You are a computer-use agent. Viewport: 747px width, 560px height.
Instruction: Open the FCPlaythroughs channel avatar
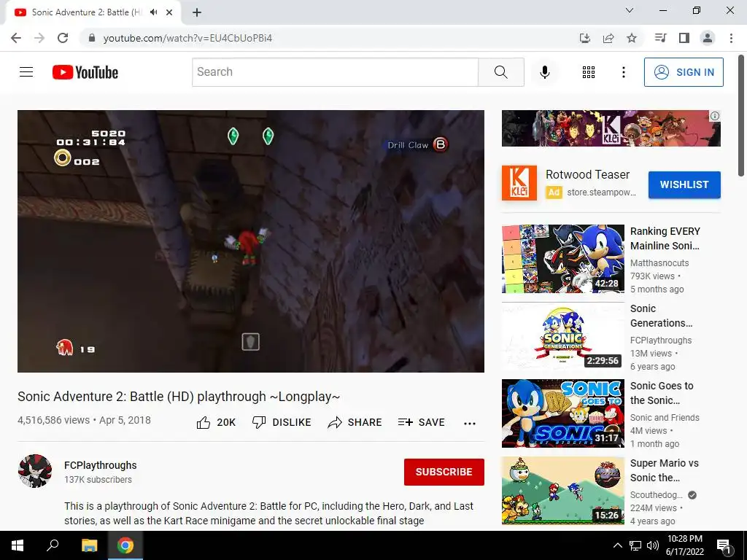point(35,471)
